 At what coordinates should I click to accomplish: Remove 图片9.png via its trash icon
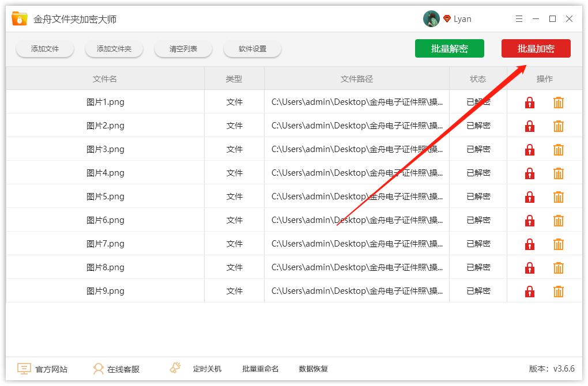tap(558, 291)
